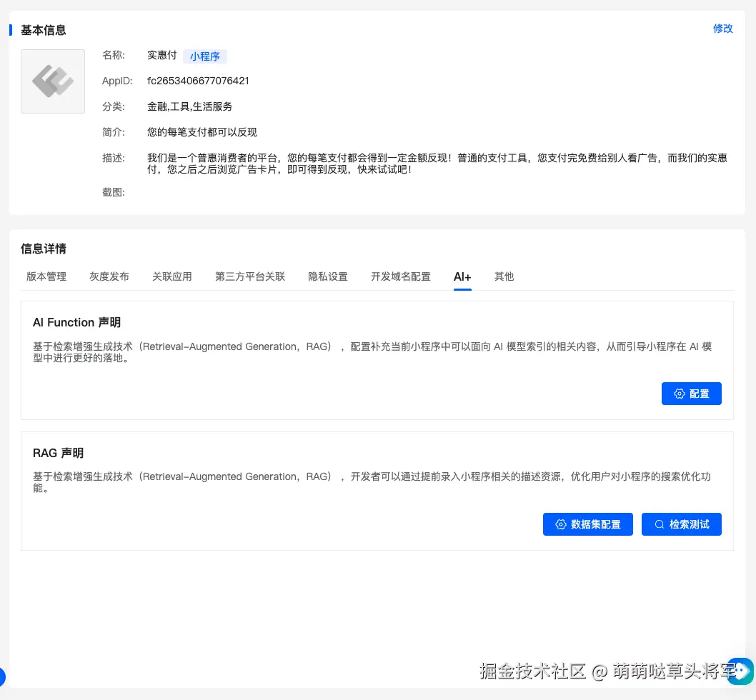Switch to the 版本管理 tab
This screenshot has width=756, height=700.
46,276
